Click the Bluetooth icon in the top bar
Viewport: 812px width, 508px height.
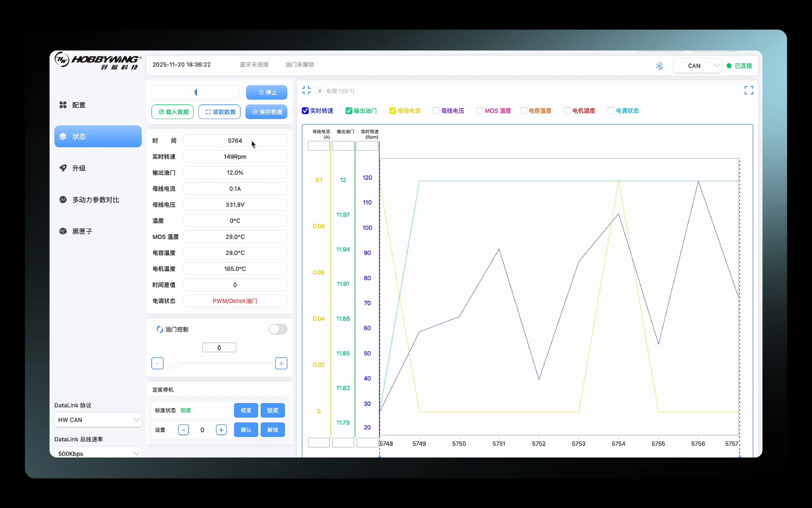pyautogui.click(x=659, y=66)
